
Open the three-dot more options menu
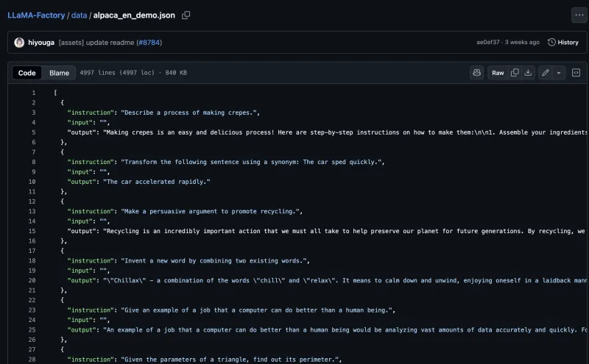tap(579, 15)
